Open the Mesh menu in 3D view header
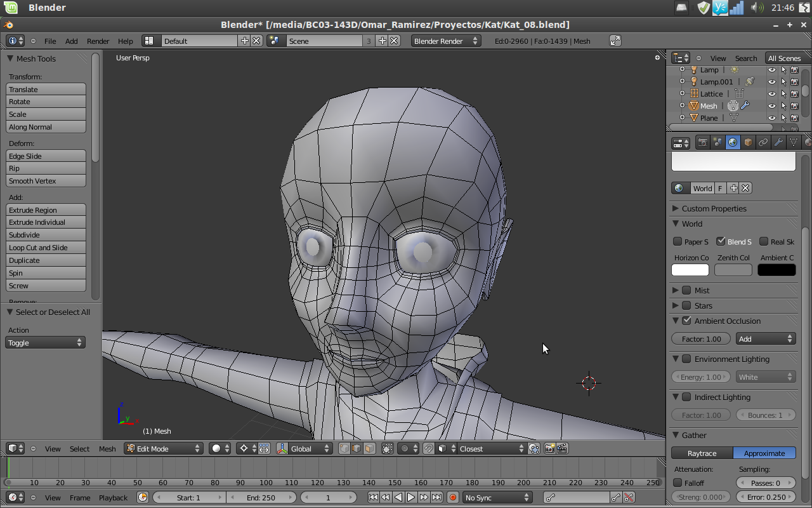Screen dimensions: 812x508 pyautogui.click(x=107, y=448)
